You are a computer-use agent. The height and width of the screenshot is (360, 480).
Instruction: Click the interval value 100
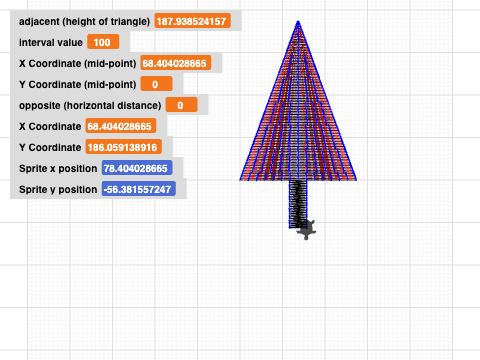[x=103, y=42]
